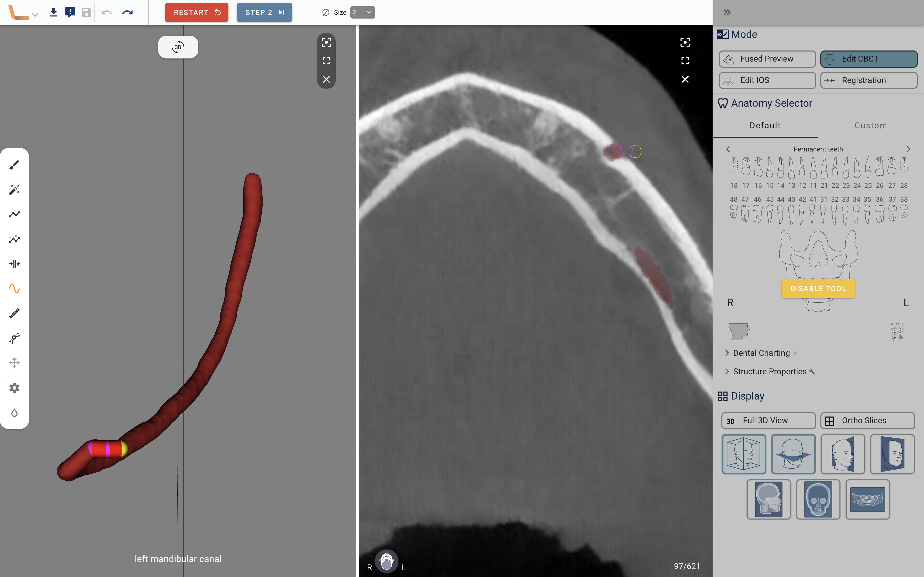Select the magic wand tool
The image size is (924, 577).
pos(14,190)
